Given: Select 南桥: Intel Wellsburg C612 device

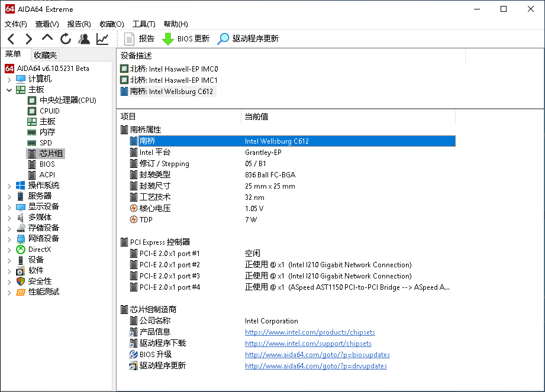Looking at the screenshot, I should click(167, 92).
